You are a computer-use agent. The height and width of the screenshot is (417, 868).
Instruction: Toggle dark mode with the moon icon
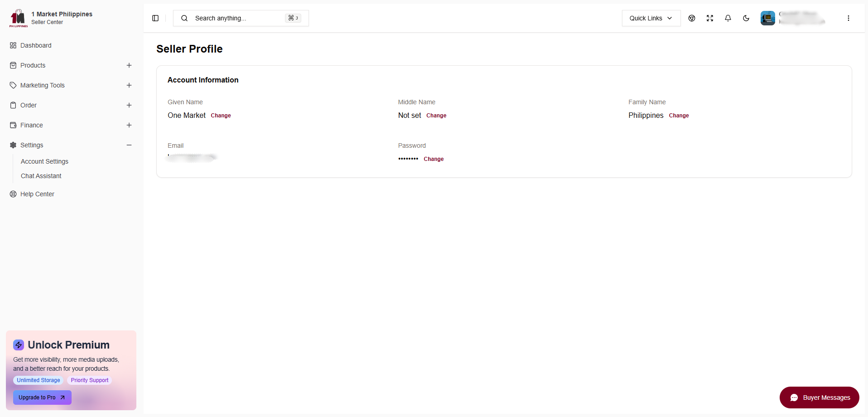(746, 18)
